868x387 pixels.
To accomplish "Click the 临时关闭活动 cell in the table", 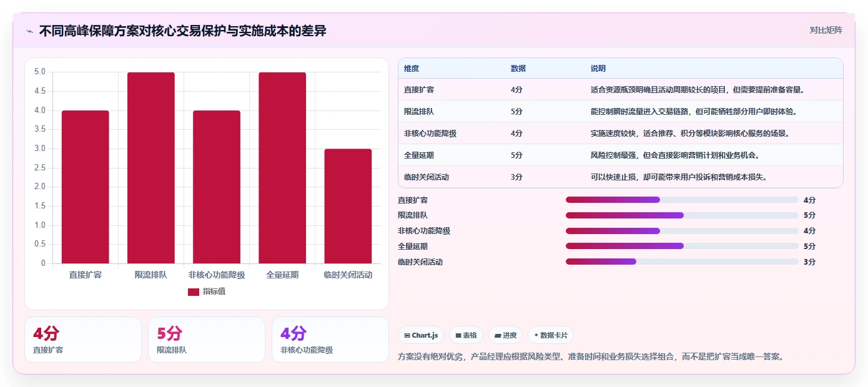I will 427,177.
